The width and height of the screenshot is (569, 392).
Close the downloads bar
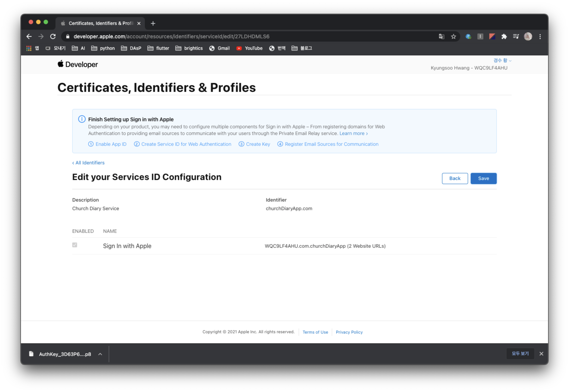tap(541, 354)
